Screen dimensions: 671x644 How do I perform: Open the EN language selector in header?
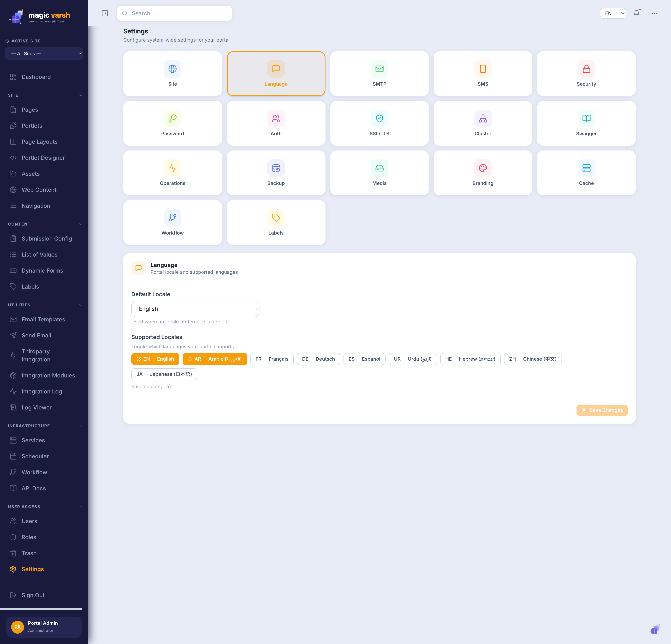[x=613, y=13]
